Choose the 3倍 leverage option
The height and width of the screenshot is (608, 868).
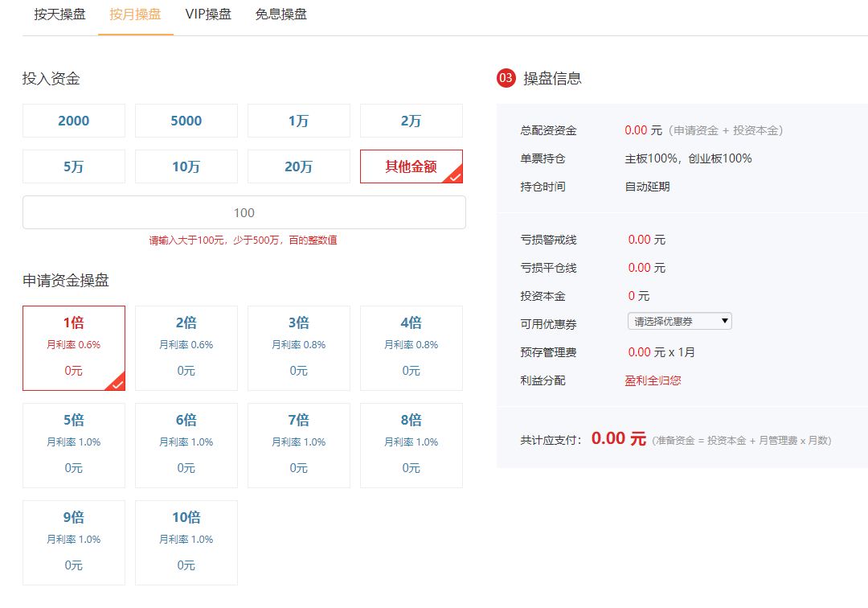(298, 347)
